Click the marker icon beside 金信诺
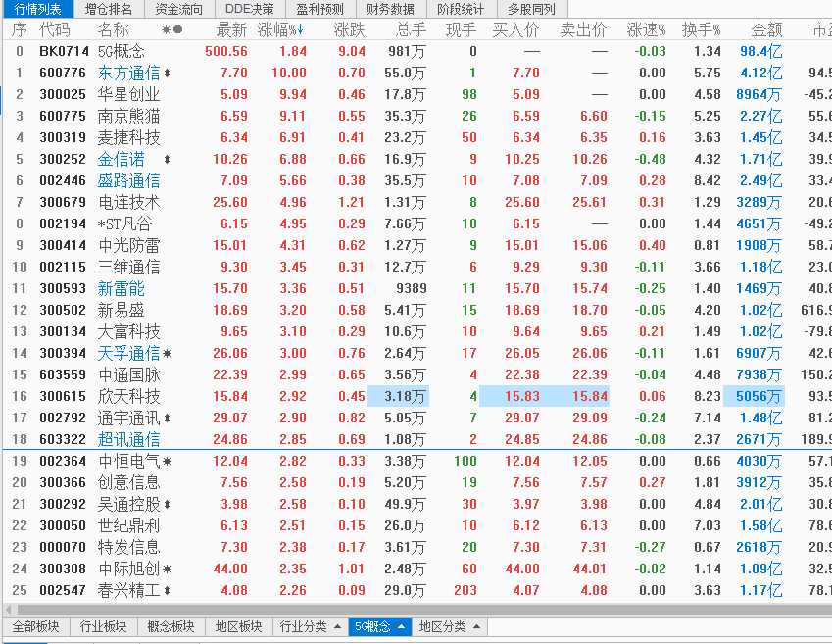The image size is (832, 644). (x=168, y=159)
